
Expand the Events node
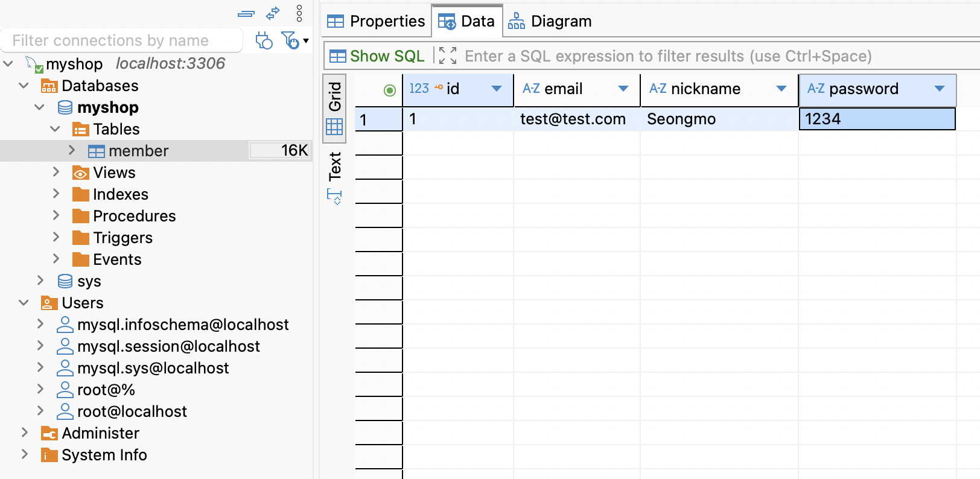56,259
